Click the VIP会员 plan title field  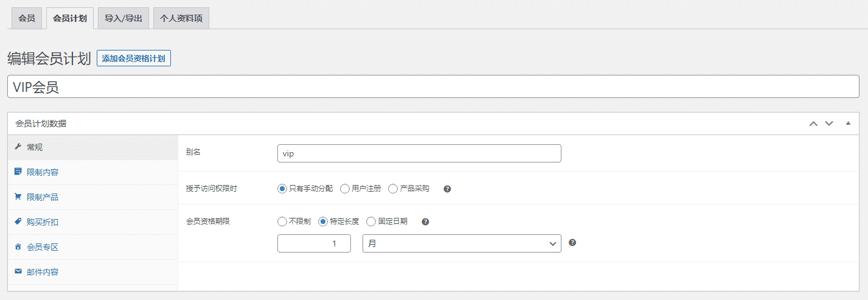pyautogui.click(x=433, y=86)
